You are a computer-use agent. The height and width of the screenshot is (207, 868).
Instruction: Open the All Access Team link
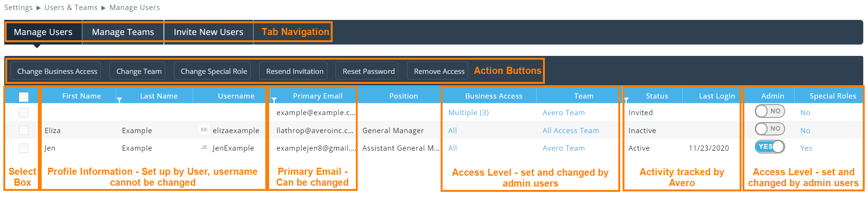pos(570,131)
